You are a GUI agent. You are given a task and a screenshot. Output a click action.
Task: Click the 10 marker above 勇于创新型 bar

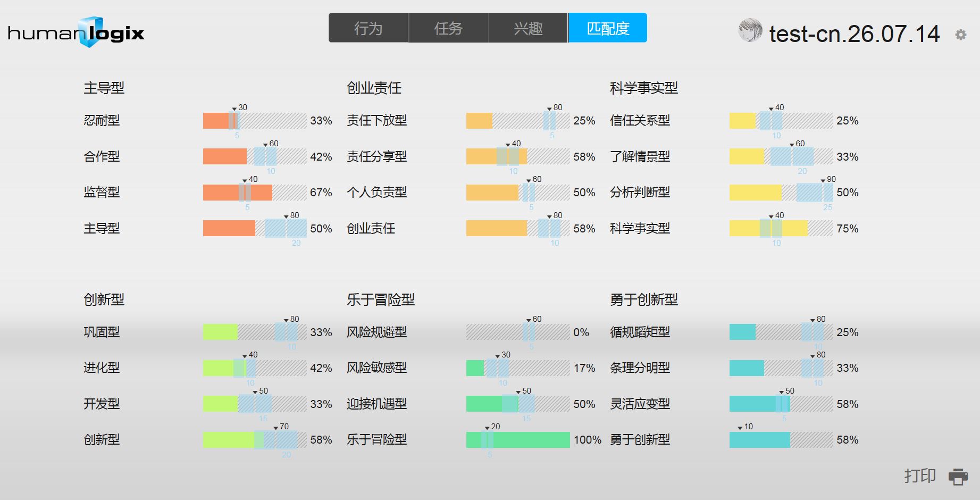745,427
